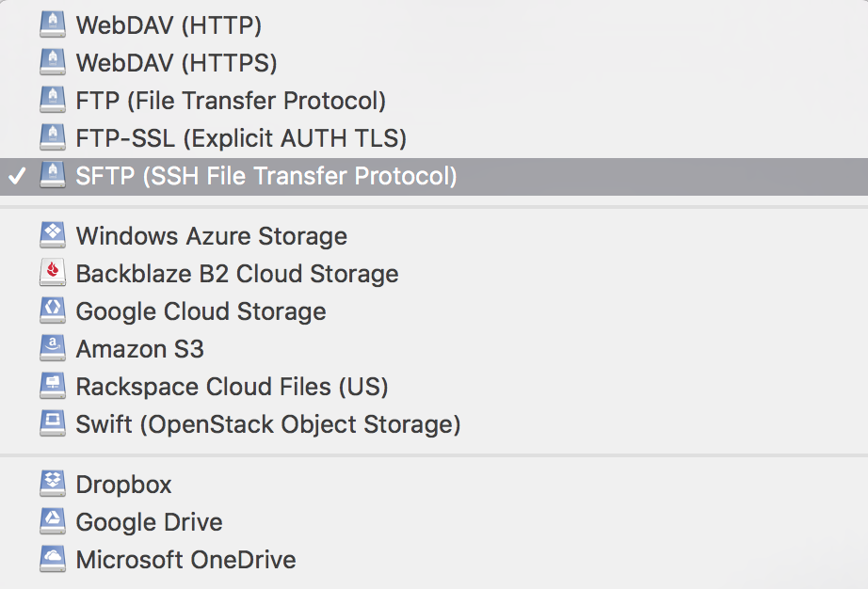Pick Swift (OpenStack Object Storage)
The width and height of the screenshot is (868, 589).
(x=267, y=424)
